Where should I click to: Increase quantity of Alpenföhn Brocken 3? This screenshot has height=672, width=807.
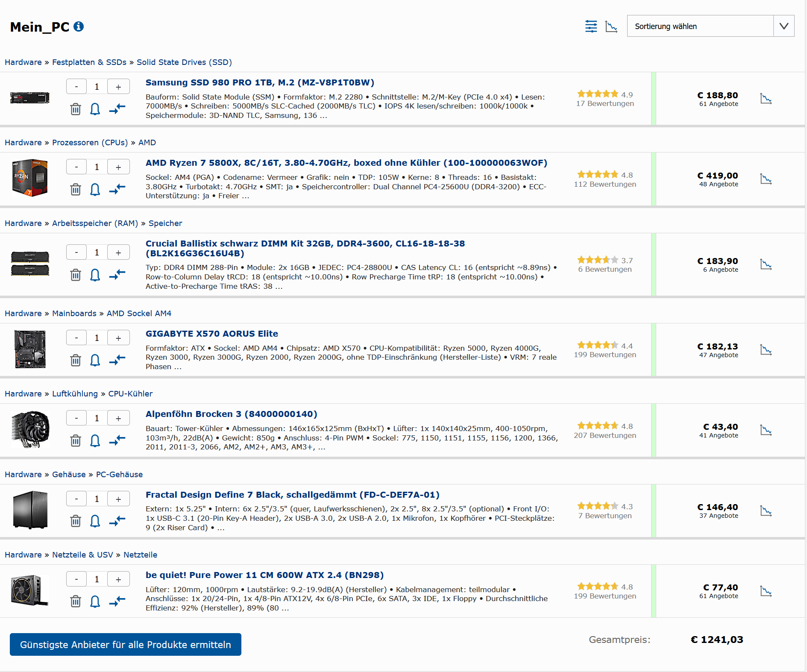click(x=118, y=418)
